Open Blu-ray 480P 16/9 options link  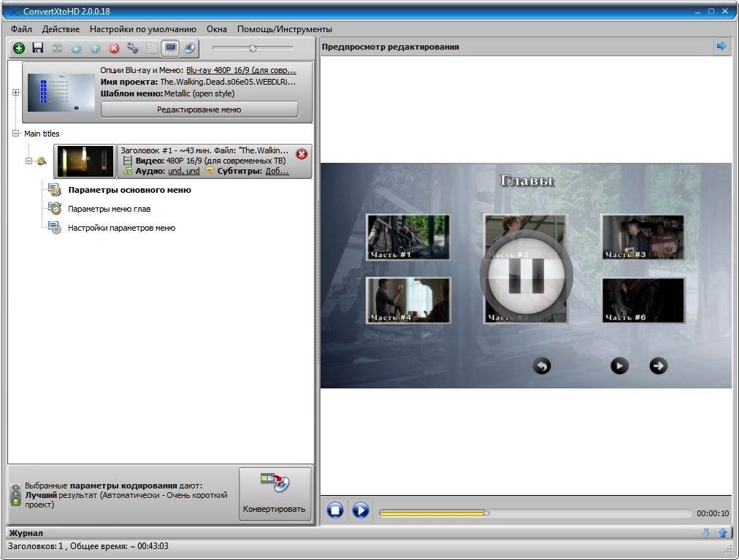241,70
